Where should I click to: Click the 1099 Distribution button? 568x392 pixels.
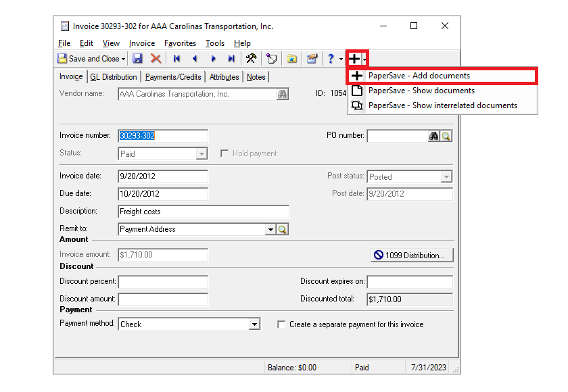pos(412,255)
